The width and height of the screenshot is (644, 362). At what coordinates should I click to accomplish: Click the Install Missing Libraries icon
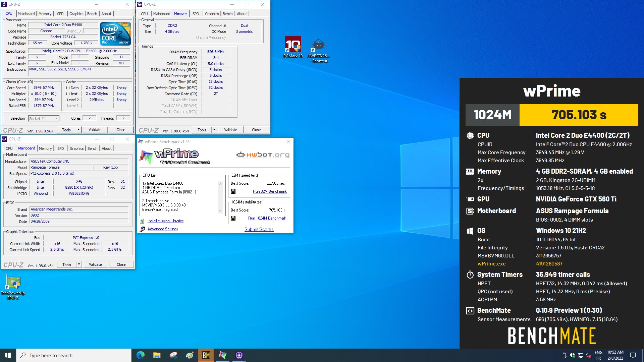point(142,221)
